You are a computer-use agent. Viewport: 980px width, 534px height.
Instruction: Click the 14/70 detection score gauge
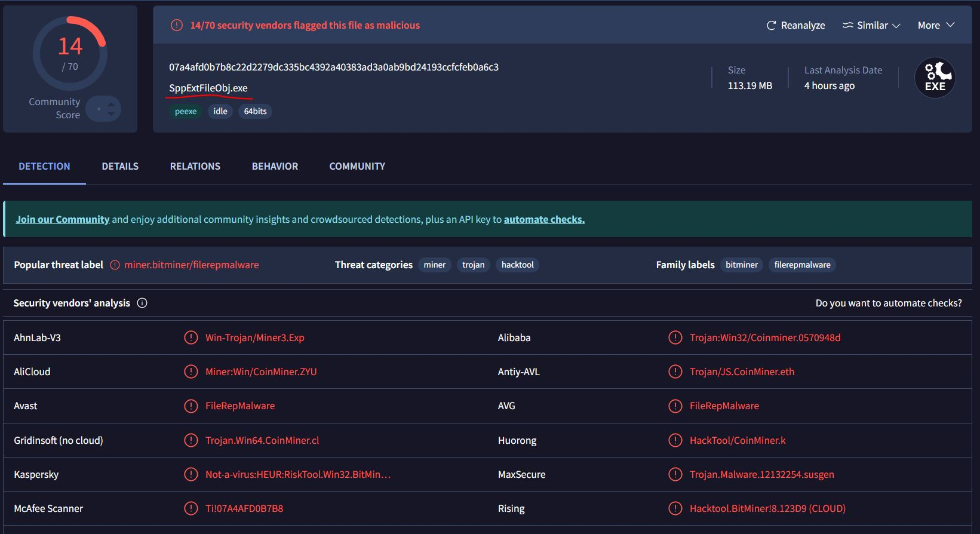[70, 53]
